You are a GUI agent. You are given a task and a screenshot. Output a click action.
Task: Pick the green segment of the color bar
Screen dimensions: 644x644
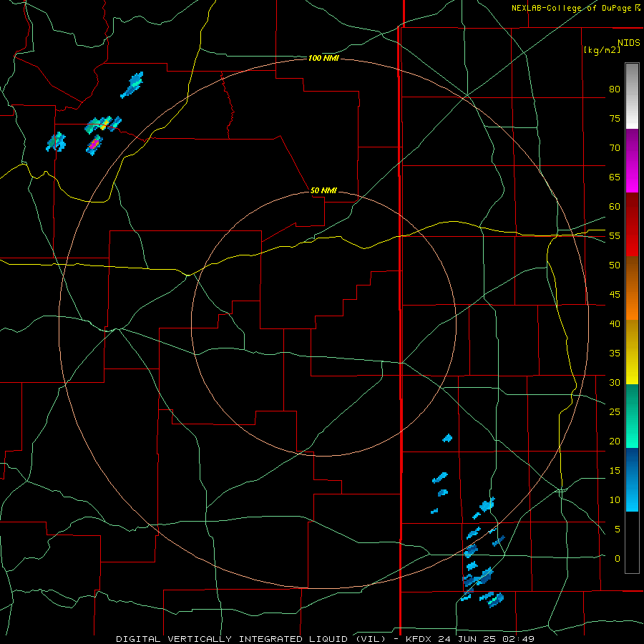(632, 416)
